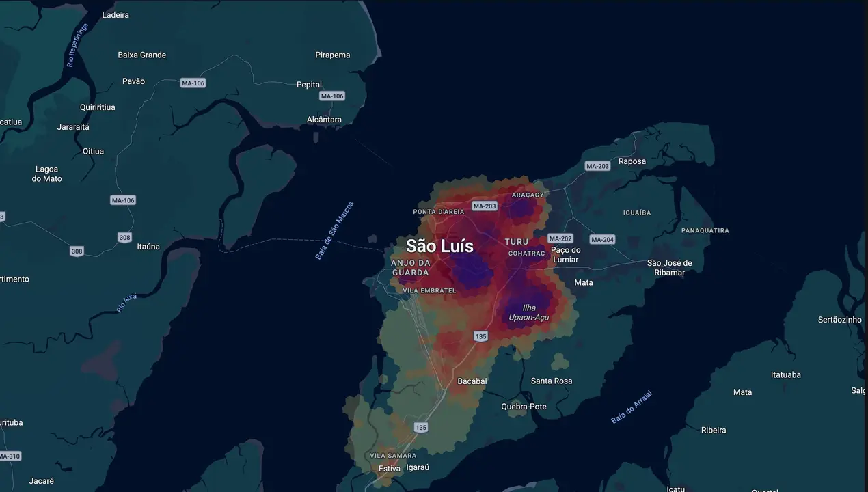Click the Paço do Lumiar label
868x492 pixels.
tap(565, 255)
